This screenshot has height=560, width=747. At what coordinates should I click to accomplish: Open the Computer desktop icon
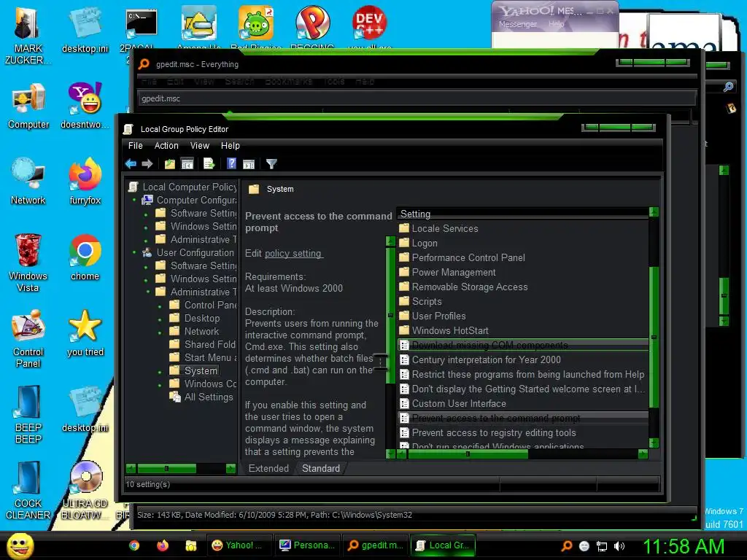tap(28, 106)
